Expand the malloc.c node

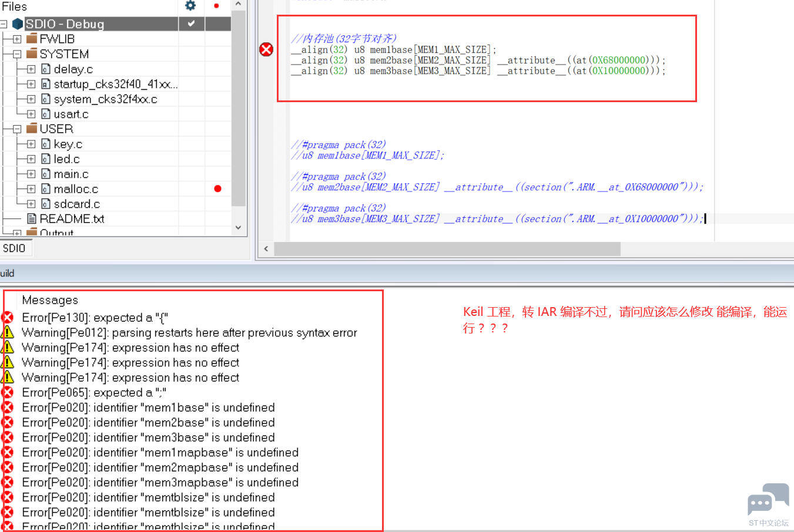point(31,189)
